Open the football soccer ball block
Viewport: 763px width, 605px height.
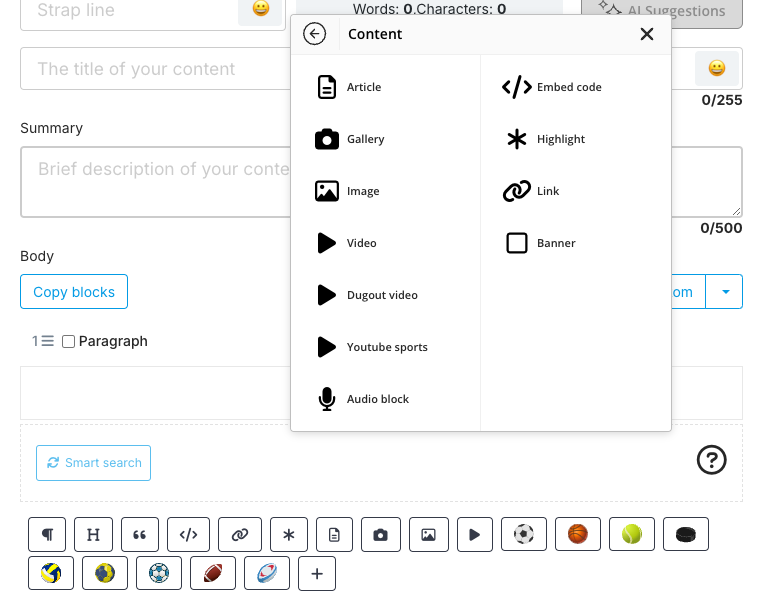click(524, 534)
